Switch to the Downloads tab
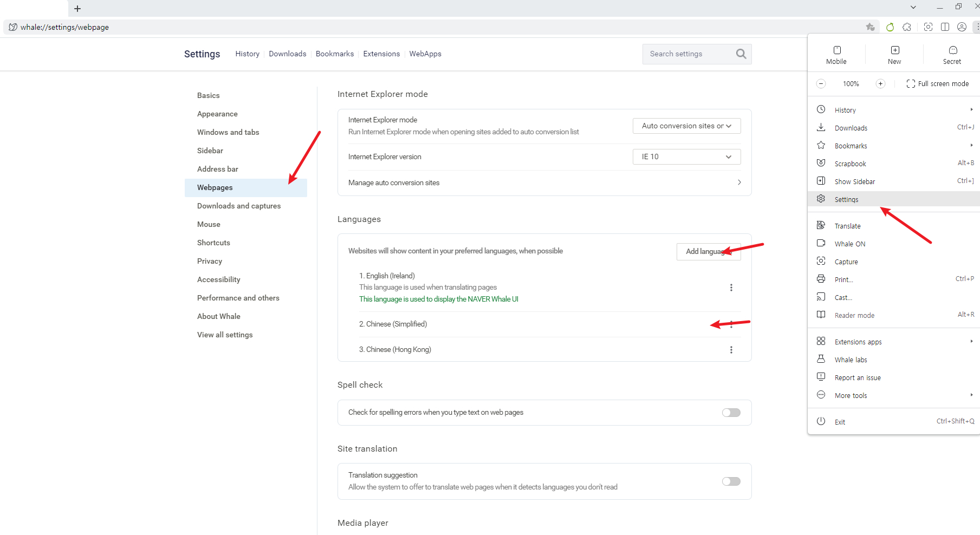The width and height of the screenshot is (980, 535). pyautogui.click(x=288, y=54)
